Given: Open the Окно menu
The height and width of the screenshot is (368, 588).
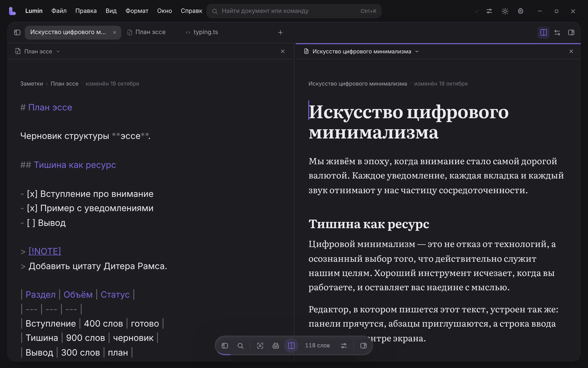Looking at the screenshot, I should [164, 11].
